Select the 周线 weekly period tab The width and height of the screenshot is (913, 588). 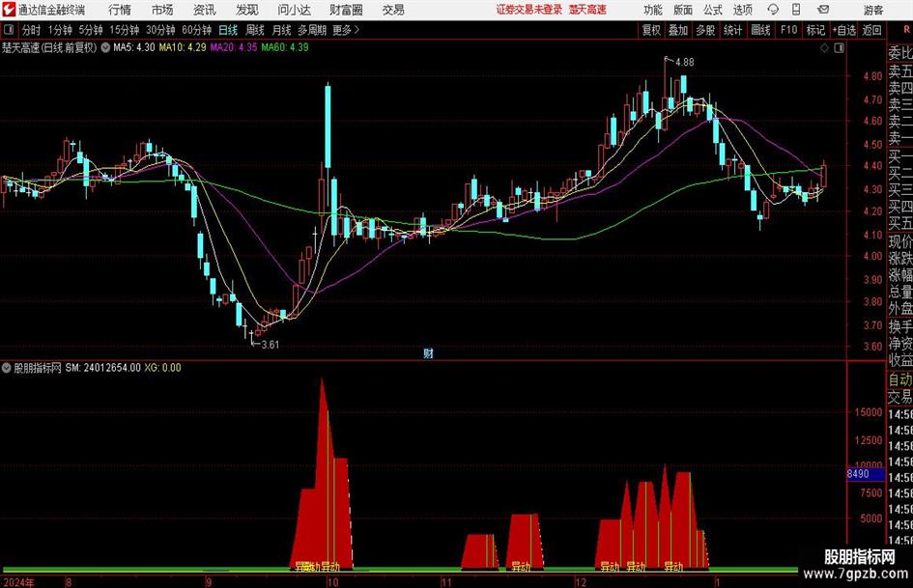pos(254,30)
